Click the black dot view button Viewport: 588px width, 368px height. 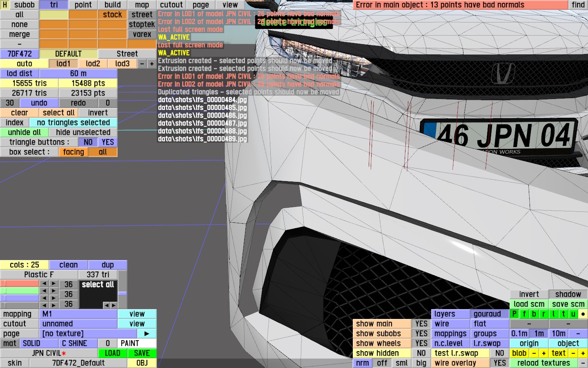pos(583,314)
